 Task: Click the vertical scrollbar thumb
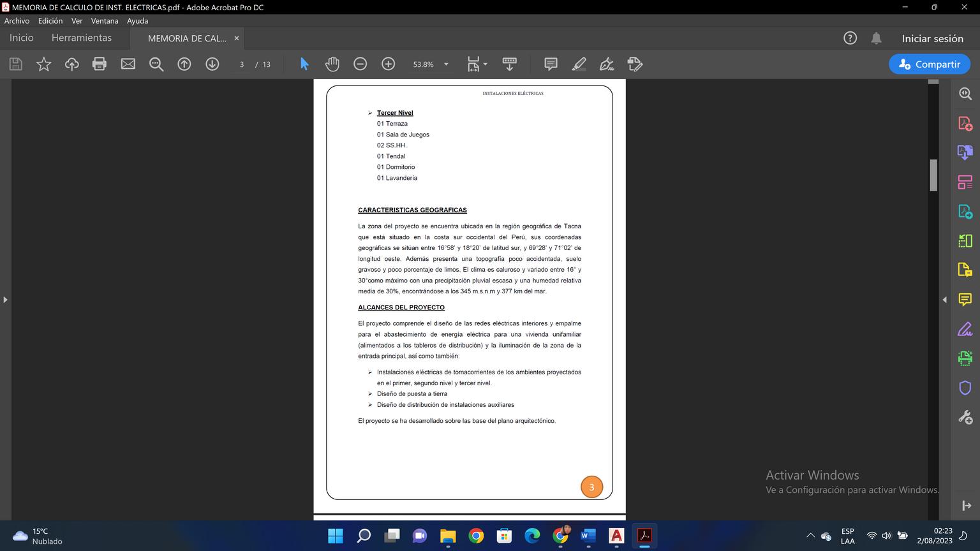click(x=933, y=175)
